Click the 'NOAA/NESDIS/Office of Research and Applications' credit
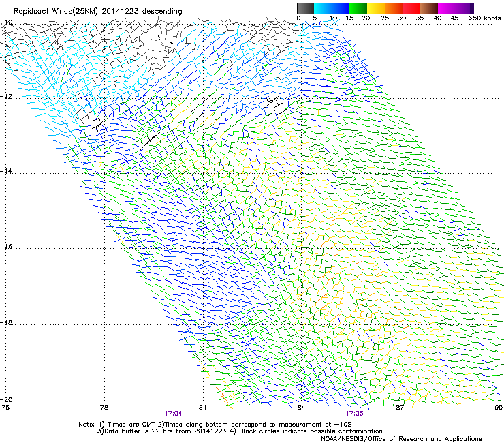 coord(401,439)
